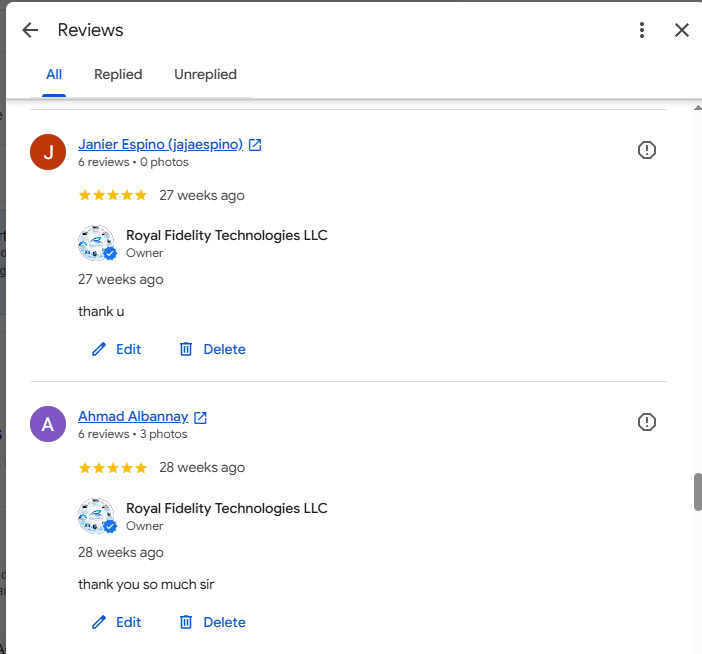Click pencil icon for 'thank you so much sir' reply
The image size is (702, 654).
(x=98, y=622)
